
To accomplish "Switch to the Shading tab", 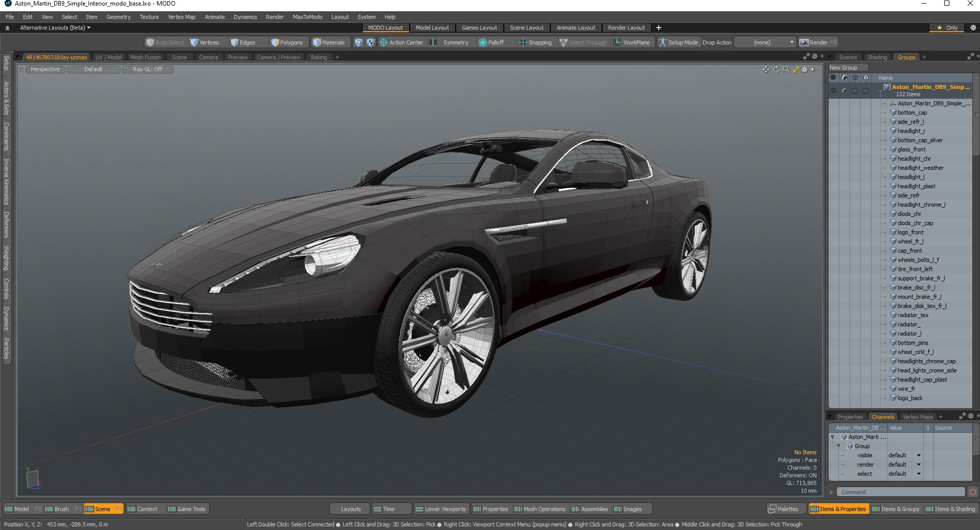I will tap(877, 57).
